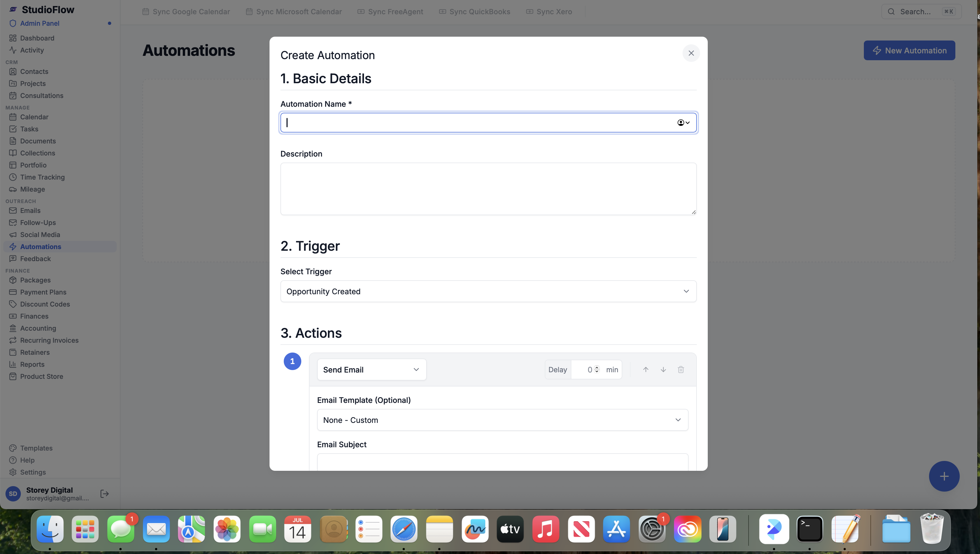Click Sync Google Calendar

tap(186, 12)
